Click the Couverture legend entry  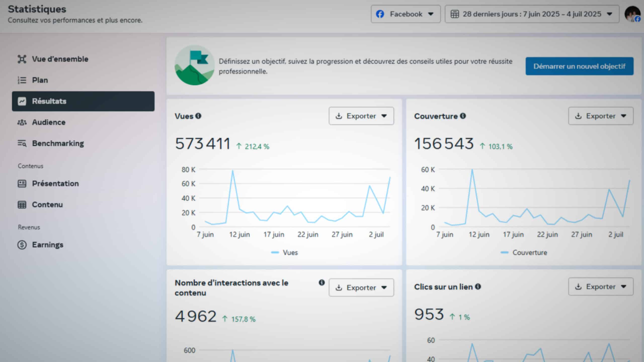pyautogui.click(x=524, y=252)
